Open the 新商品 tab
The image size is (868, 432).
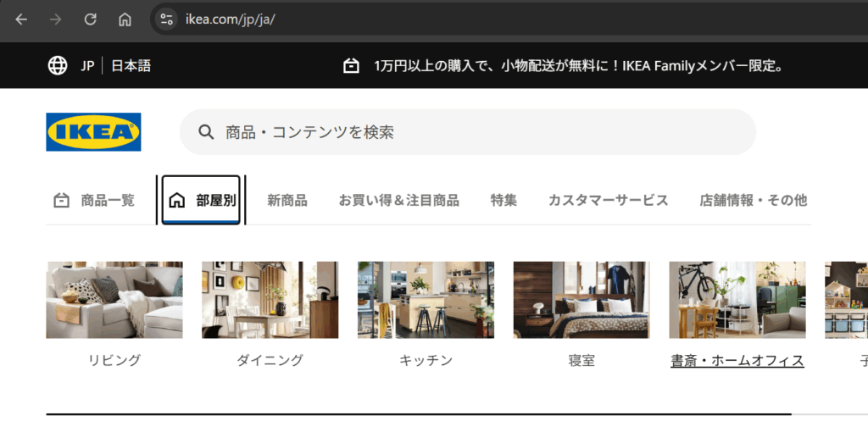pos(287,201)
